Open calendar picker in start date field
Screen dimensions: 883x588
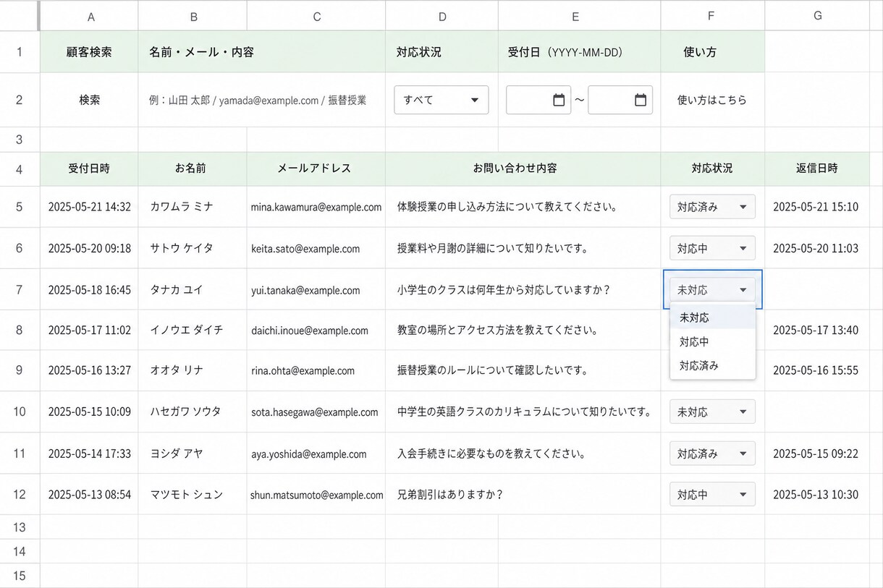559,101
